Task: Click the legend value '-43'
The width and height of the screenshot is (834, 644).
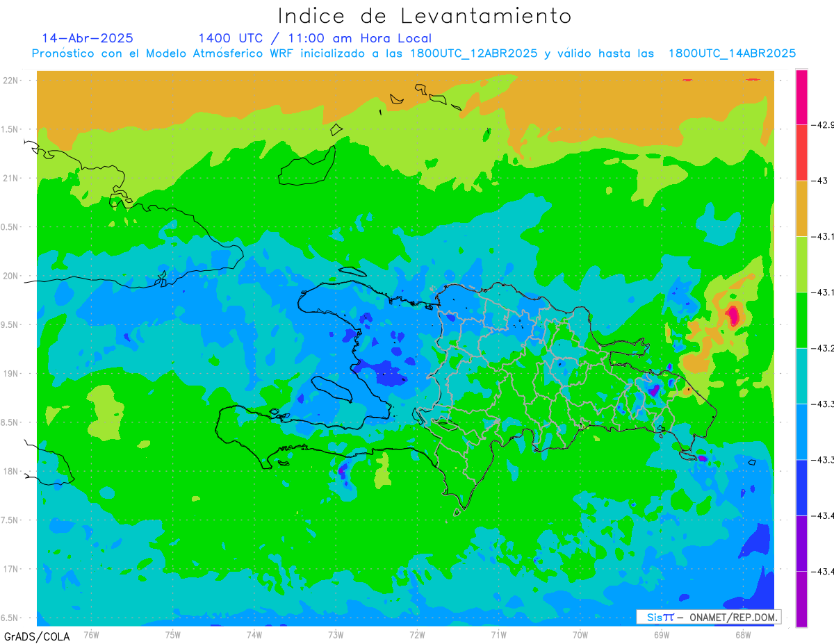Action: pyautogui.click(x=821, y=181)
